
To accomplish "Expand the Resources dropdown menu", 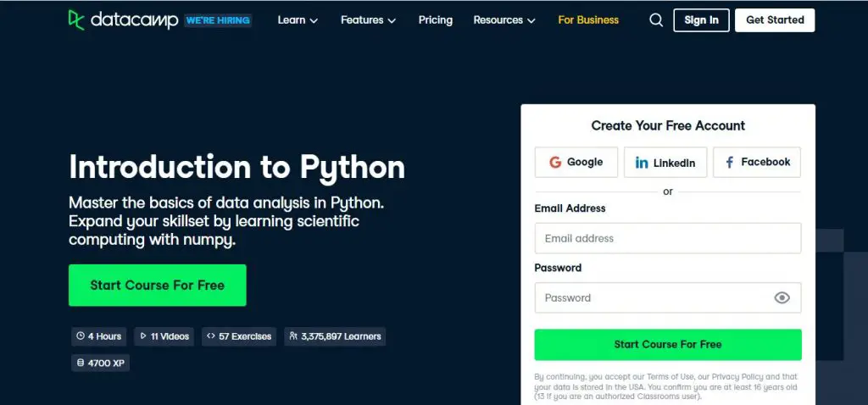I will tap(504, 20).
